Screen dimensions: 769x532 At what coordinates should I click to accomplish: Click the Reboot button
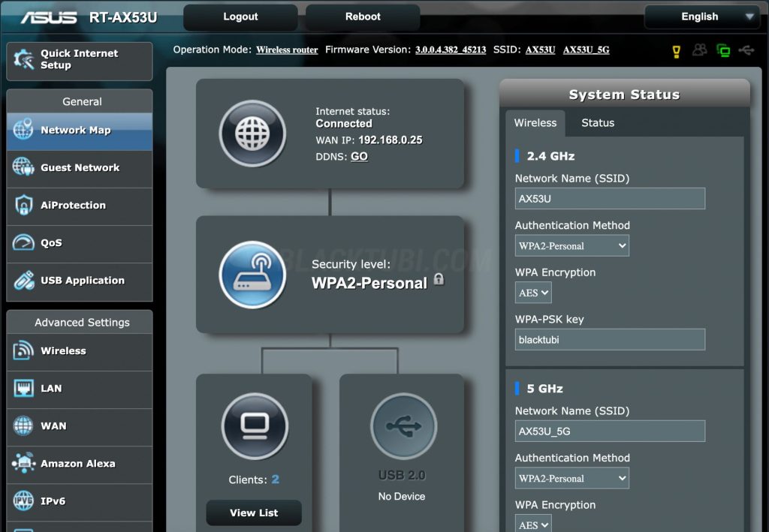tap(363, 17)
